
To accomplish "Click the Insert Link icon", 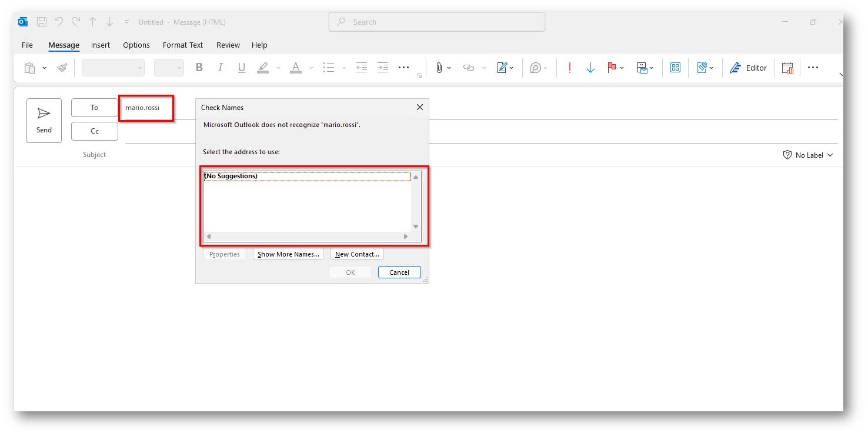I will (x=469, y=68).
